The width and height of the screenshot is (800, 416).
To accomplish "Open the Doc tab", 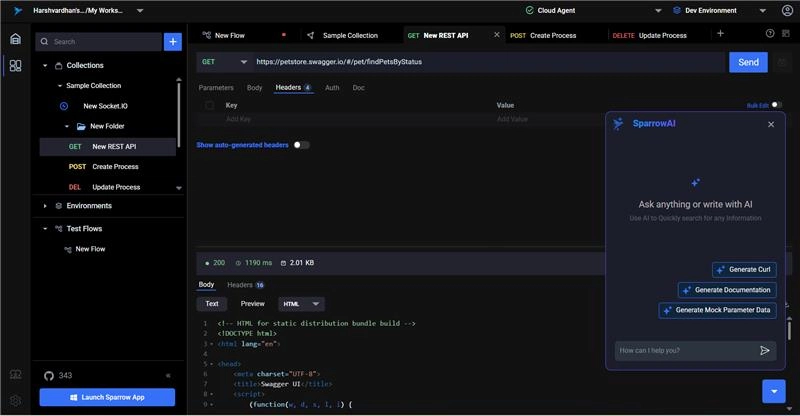I will coord(359,88).
